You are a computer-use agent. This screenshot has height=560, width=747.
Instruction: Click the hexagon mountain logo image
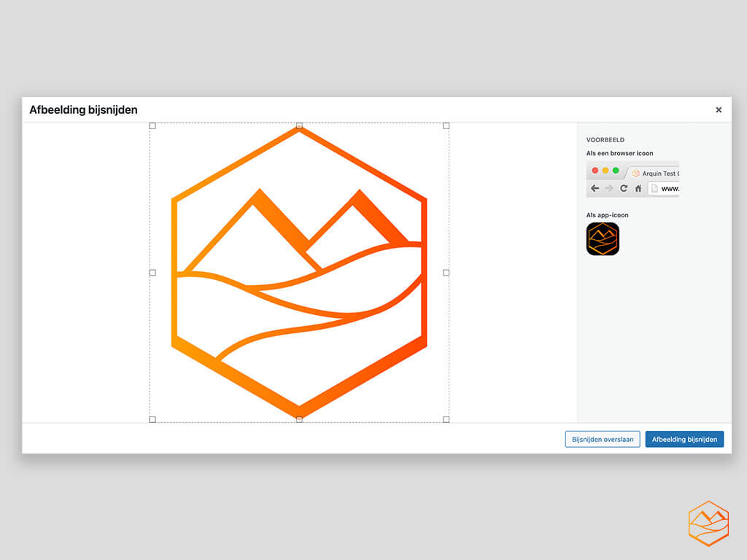click(299, 273)
